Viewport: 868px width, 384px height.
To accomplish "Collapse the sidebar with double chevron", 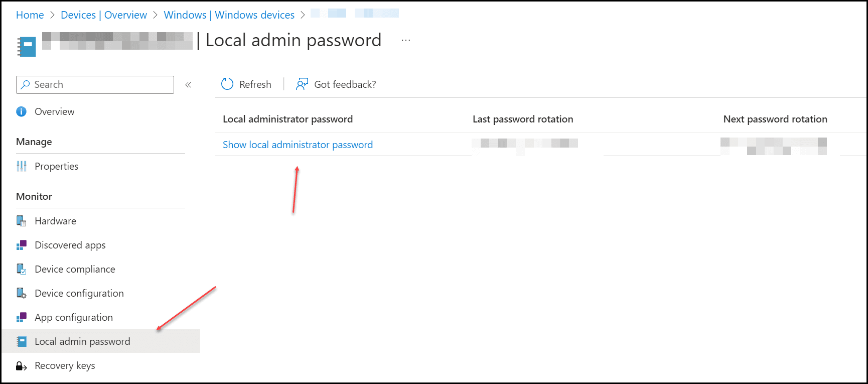I will [188, 85].
